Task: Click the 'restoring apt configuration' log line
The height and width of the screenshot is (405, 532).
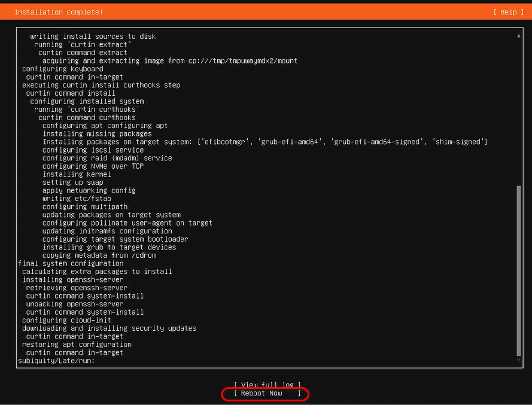Action: click(77, 345)
